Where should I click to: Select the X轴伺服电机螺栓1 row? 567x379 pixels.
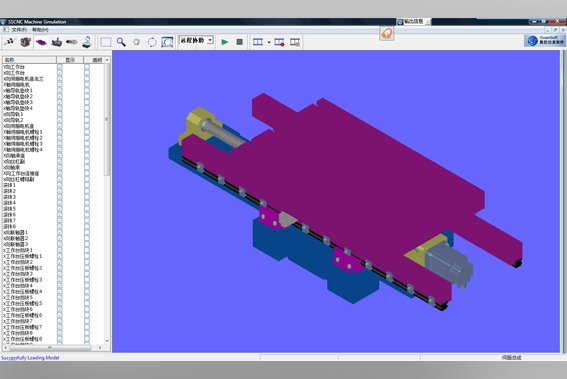point(23,132)
